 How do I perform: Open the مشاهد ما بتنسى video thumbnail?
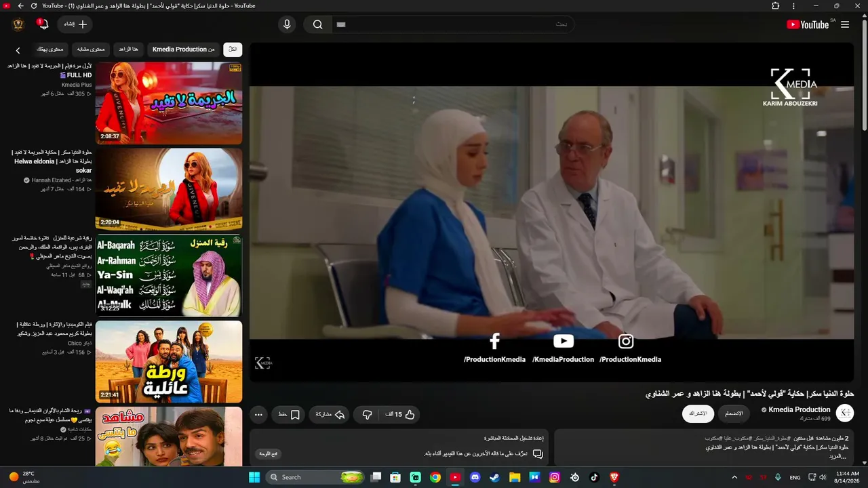pos(169,436)
